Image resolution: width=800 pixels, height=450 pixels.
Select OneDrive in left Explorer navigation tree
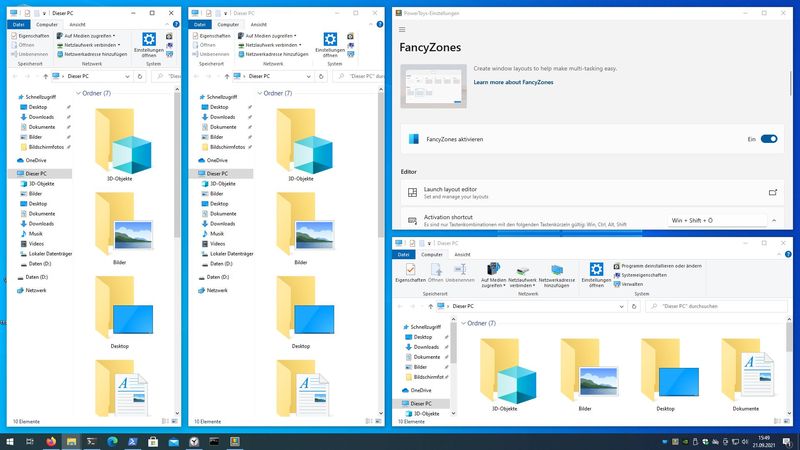[x=32, y=160]
